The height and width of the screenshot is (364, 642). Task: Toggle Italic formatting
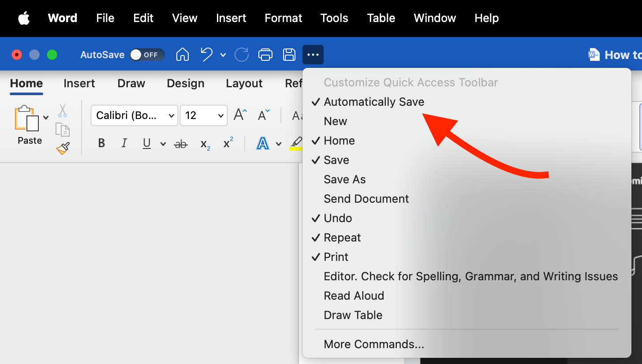click(124, 143)
